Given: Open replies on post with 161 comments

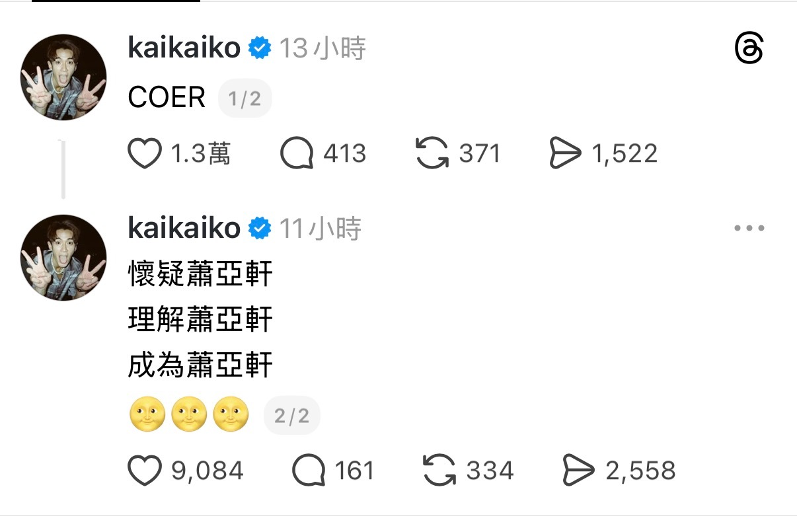Looking at the screenshot, I should (x=309, y=471).
